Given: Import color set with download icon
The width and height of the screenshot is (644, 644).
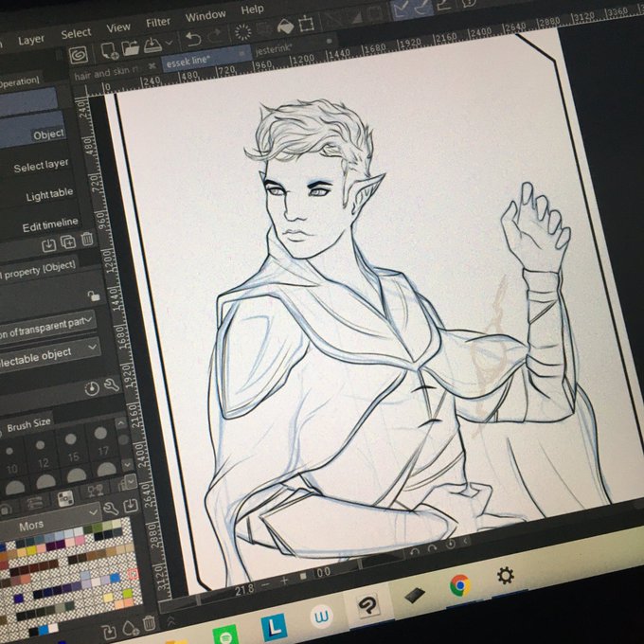Looking at the screenshot, I should coord(131,505).
